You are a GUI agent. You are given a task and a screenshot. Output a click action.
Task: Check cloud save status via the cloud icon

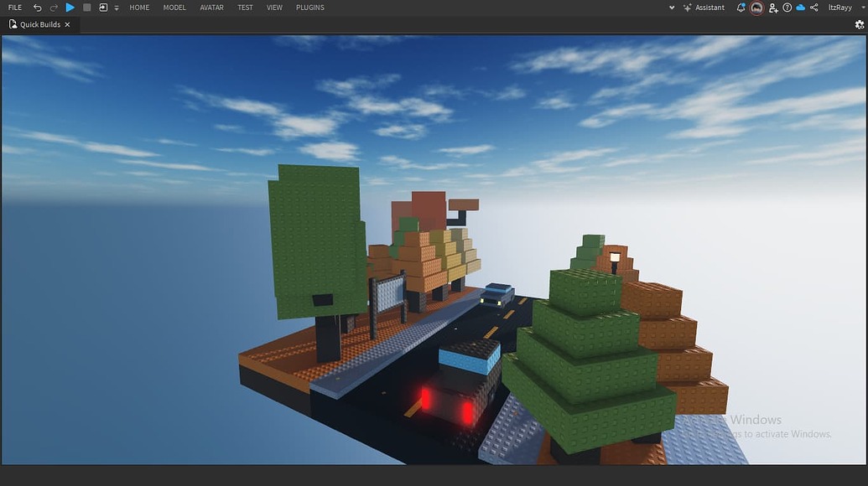(x=800, y=8)
